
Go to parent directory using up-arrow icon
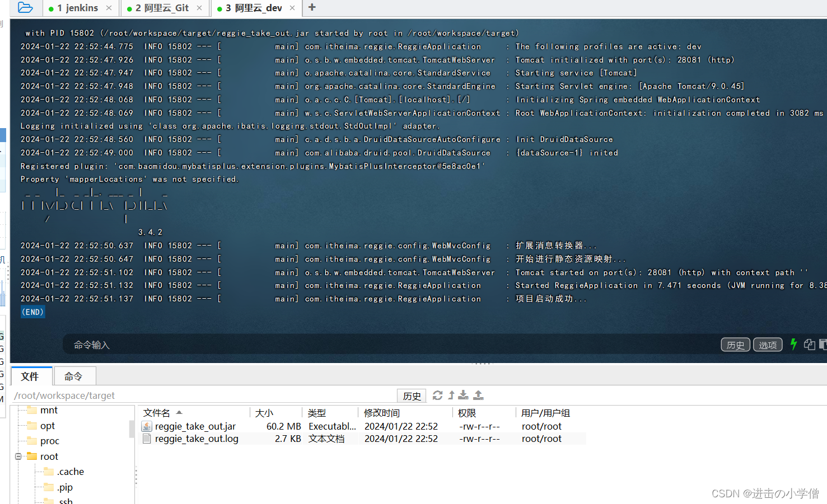(450, 395)
